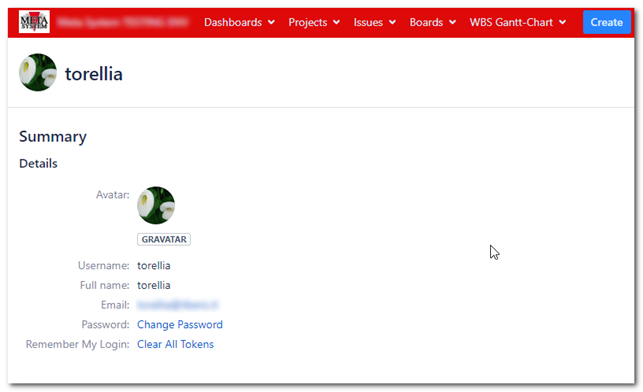This screenshot has height=392, width=643.
Task: Expand the Dashboards dropdown arrow
Action: (271, 22)
